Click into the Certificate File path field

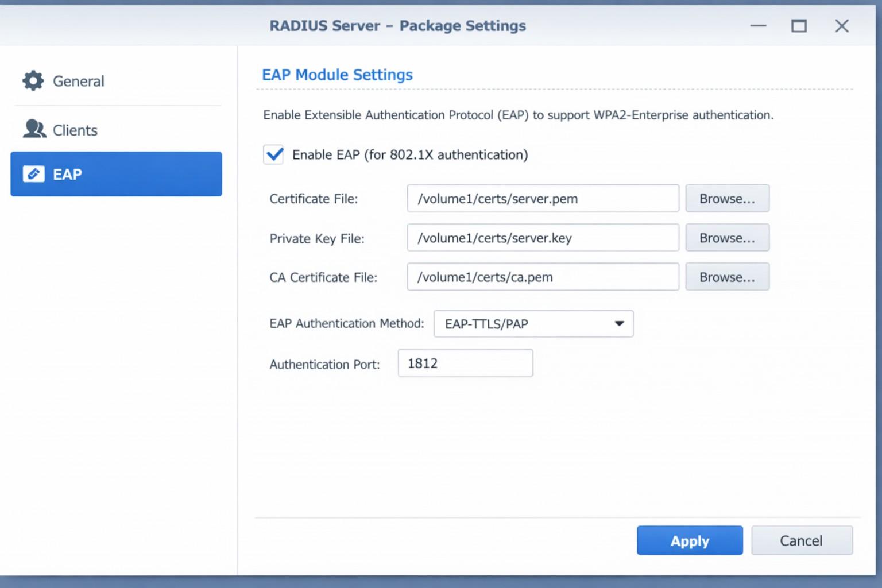[543, 199]
